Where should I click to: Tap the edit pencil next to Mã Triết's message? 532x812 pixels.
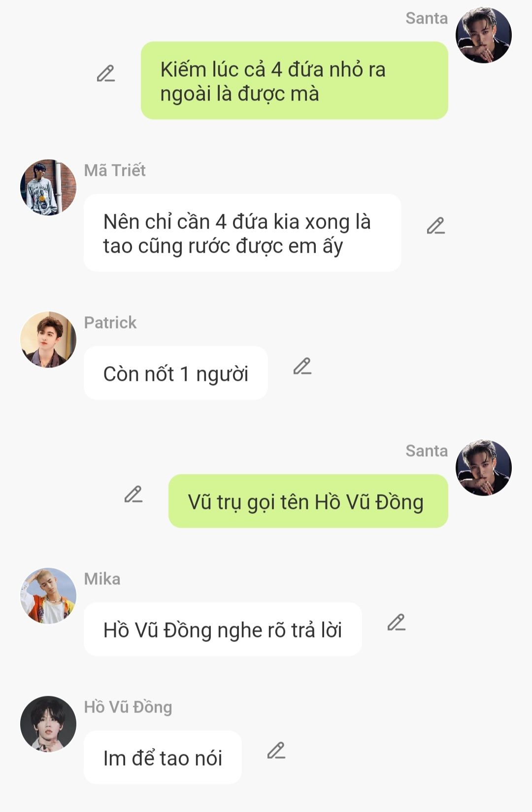pyautogui.click(x=435, y=226)
